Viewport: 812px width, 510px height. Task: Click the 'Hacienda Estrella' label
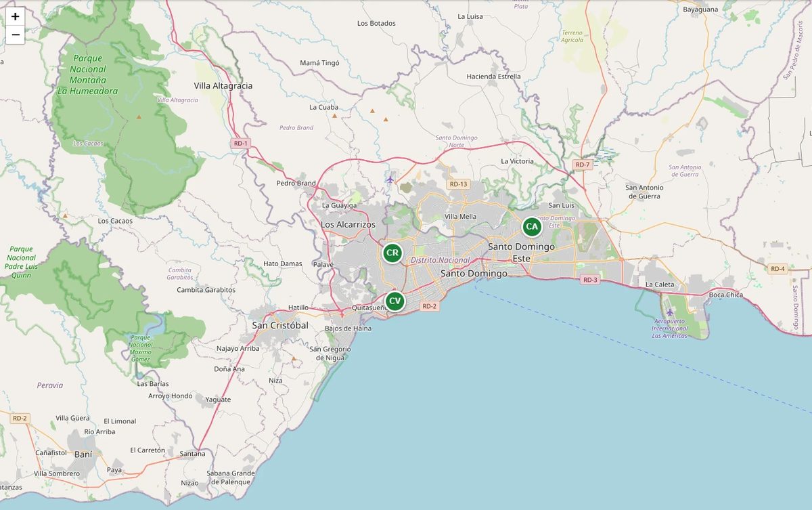tap(494, 77)
